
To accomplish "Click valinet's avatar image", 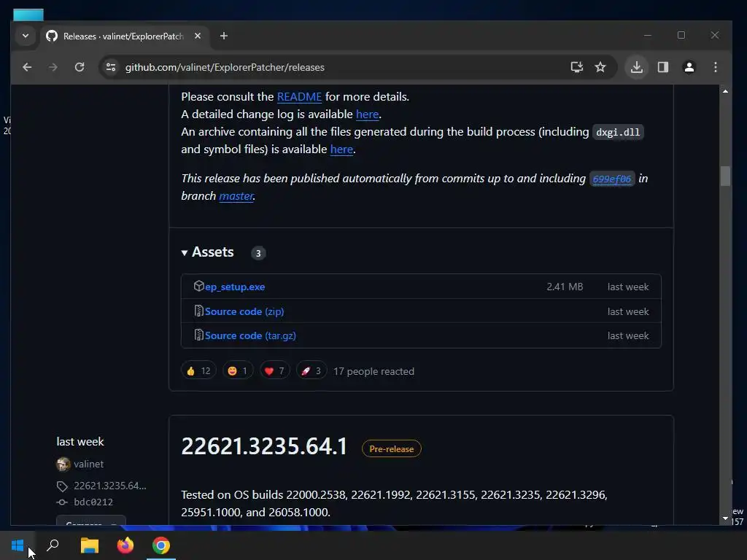I will (63, 464).
